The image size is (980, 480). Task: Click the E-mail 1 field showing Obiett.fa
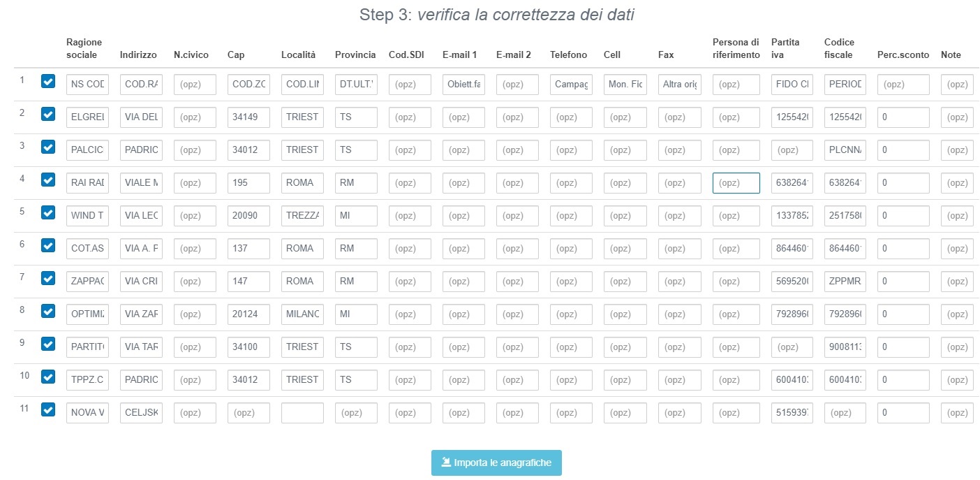click(462, 84)
